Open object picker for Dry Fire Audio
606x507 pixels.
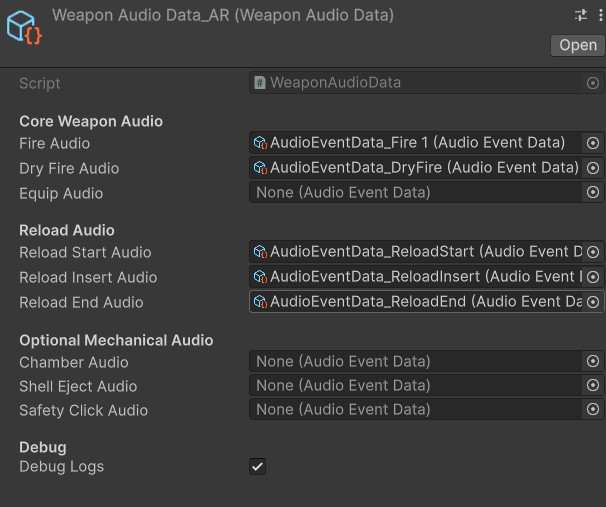(592, 168)
